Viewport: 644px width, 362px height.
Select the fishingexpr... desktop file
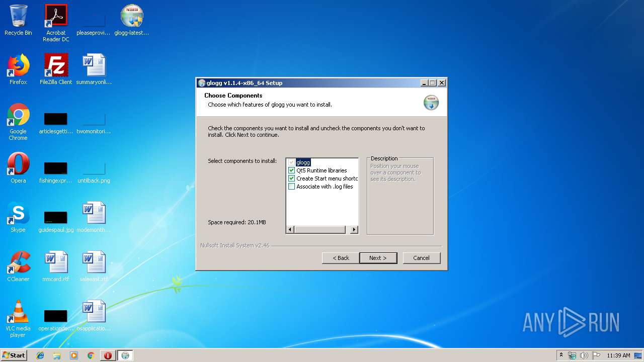click(x=56, y=173)
